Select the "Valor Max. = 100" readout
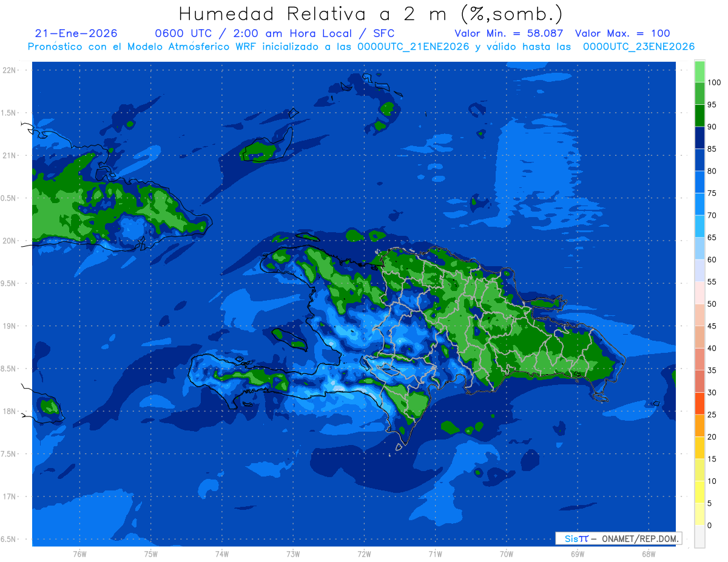 pos(622,33)
